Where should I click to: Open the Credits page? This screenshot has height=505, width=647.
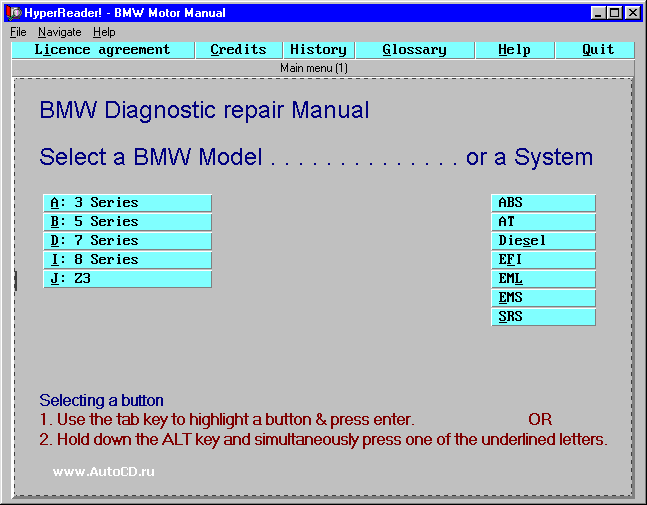(x=238, y=50)
